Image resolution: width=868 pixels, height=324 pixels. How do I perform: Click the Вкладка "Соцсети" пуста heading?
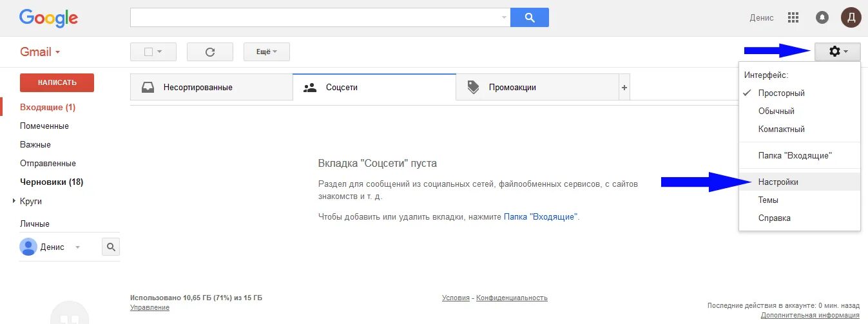[378, 164]
